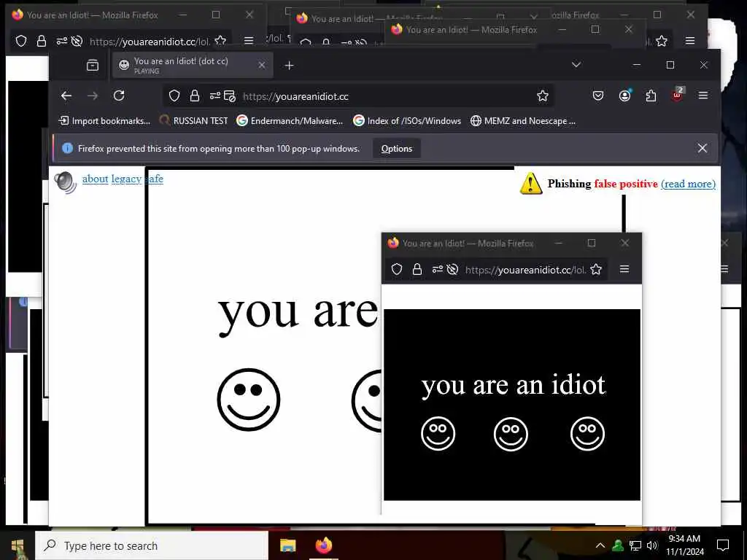The width and height of the screenshot is (747, 560).
Task: Open '(read more)' phishing link
Action: click(688, 184)
